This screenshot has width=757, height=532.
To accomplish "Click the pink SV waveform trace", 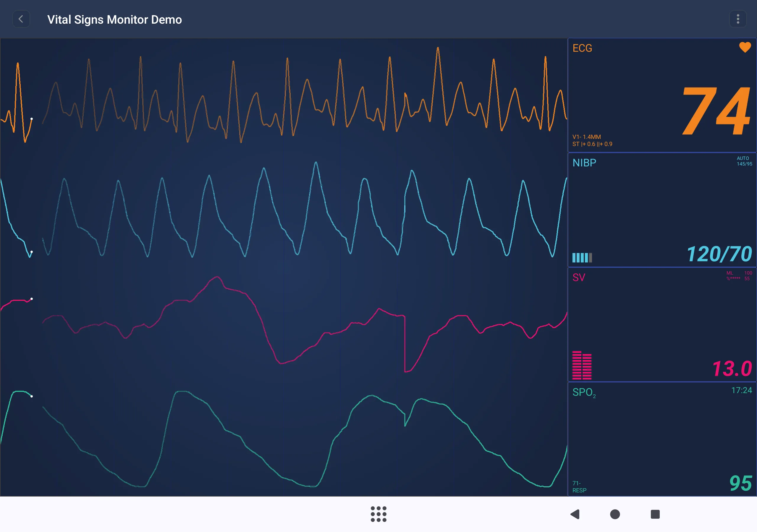I will (x=284, y=325).
